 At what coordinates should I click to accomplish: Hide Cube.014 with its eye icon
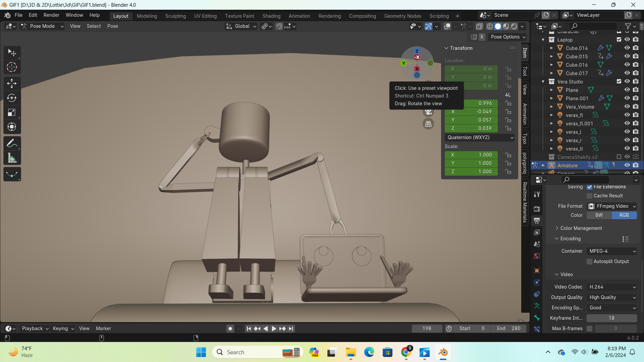click(x=627, y=48)
